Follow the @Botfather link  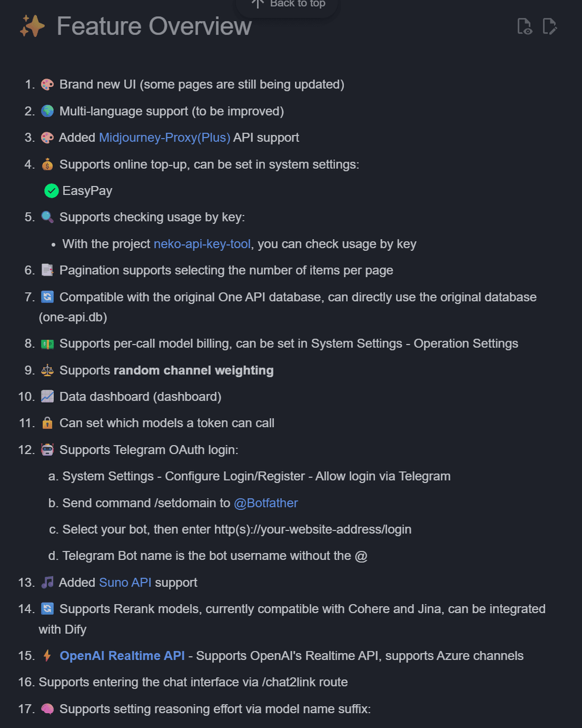[x=265, y=503]
